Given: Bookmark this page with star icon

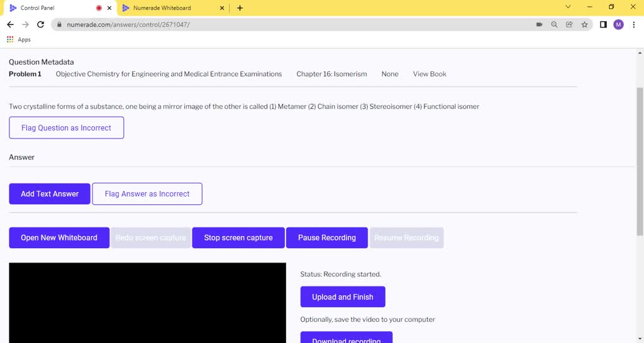Looking at the screenshot, I should [584, 24].
